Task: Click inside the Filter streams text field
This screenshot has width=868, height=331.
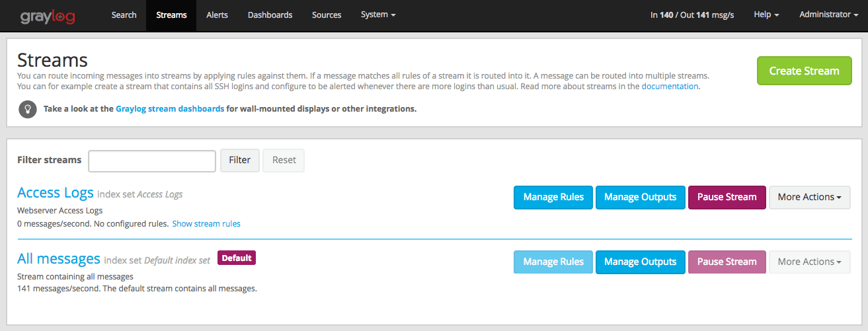Action: click(152, 161)
